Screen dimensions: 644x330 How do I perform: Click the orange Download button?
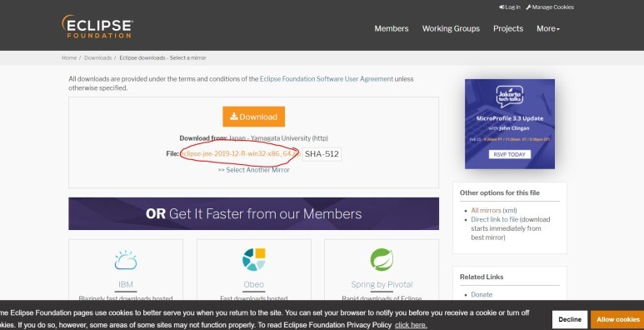pos(254,117)
